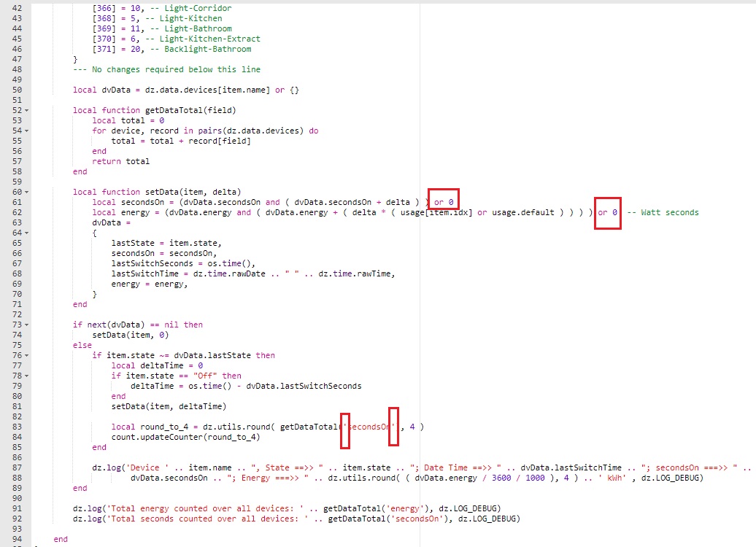
Task: Click the "else" keyword on line 75
Action: [x=82, y=345]
